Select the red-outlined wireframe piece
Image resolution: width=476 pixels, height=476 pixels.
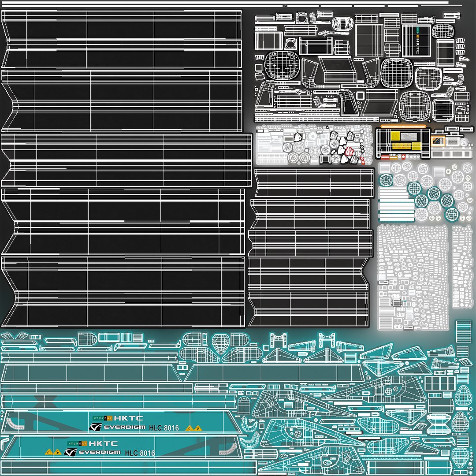[349, 151]
